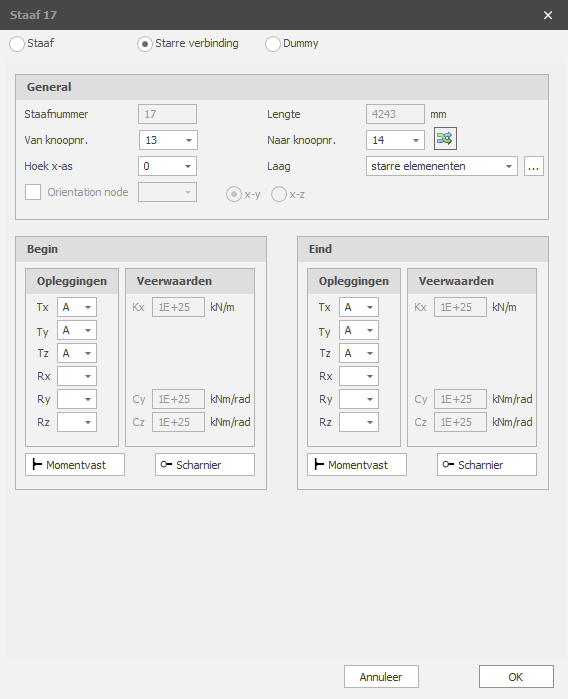The image size is (568, 699).
Task: Enable the Orientation node checkbox
Action: pyautogui.click(x=33, y=192)
